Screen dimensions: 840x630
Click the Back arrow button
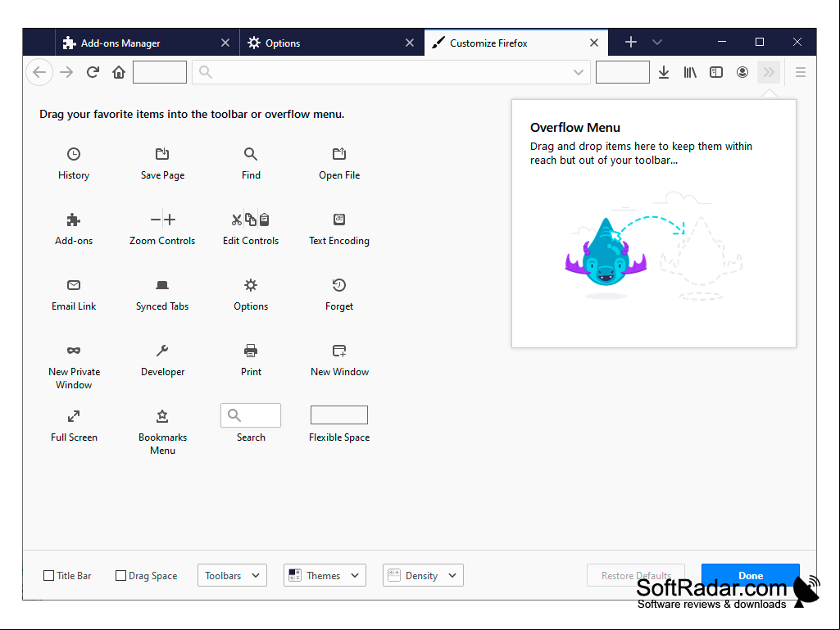39,72
